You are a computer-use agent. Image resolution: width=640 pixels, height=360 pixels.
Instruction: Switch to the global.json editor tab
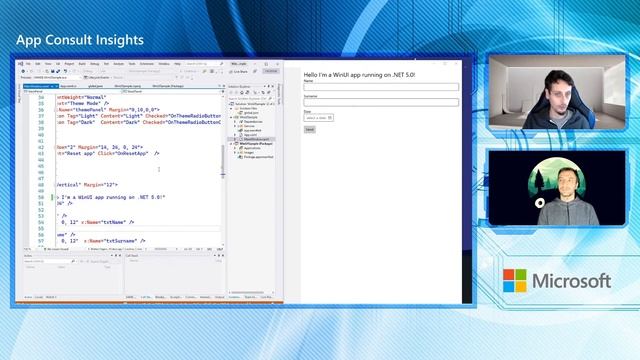click(96, 86)
